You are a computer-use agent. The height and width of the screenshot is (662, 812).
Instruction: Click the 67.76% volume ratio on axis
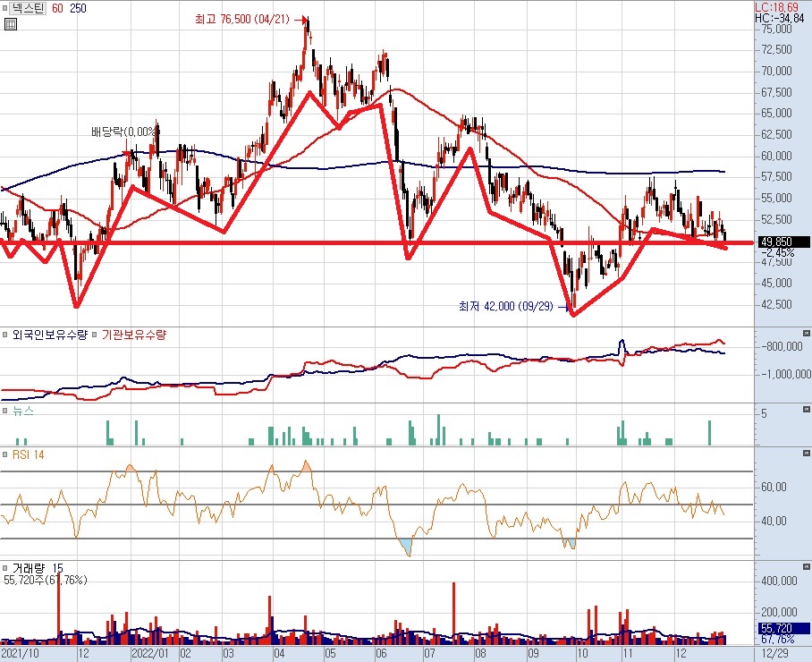tap(777, 640)
